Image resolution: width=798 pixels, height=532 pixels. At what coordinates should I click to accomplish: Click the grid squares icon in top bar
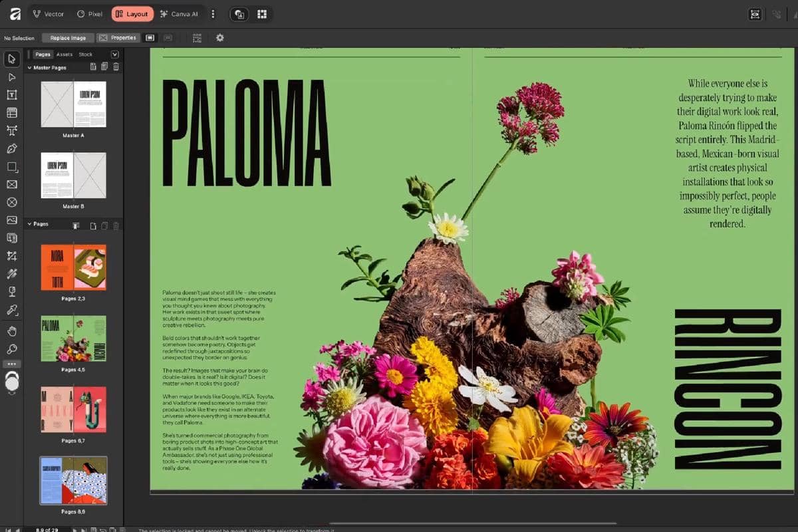262,14
